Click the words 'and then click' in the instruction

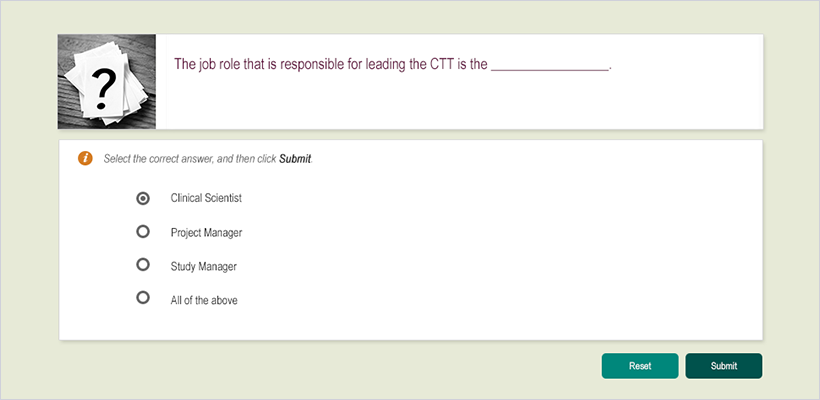pyautogui.click(x=247, y=159)
